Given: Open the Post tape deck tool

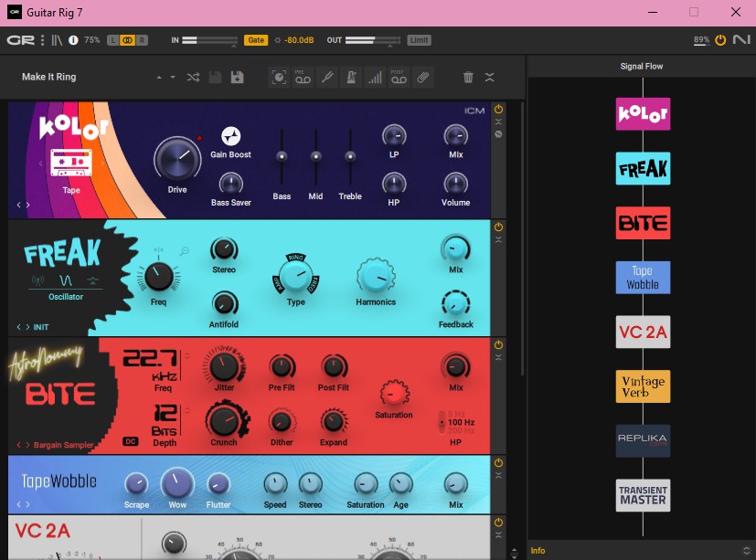Looking at the screenshot, I should coord(399,77).
